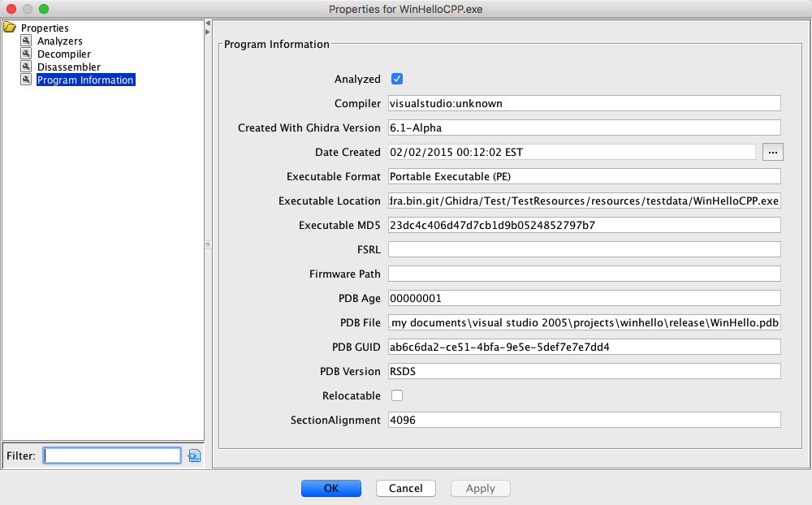Click the green maximize window button
Screen dimensions: 812x505
44,9
